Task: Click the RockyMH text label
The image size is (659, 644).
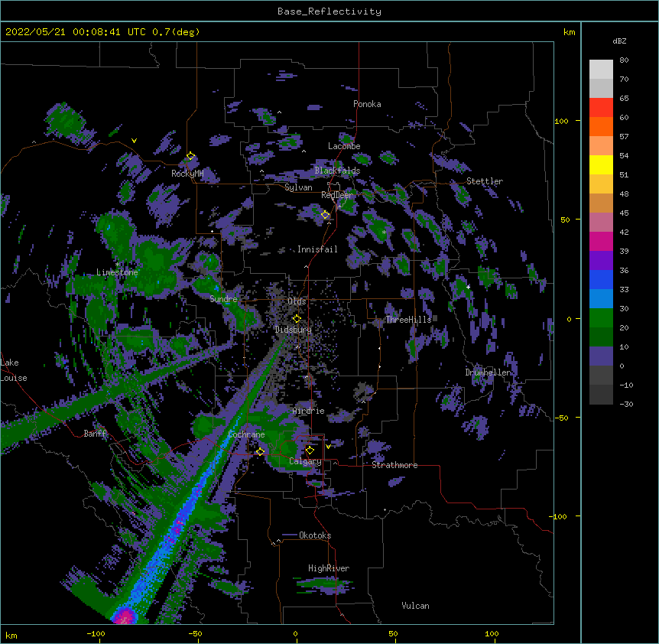Action: (x=187, y=174)
